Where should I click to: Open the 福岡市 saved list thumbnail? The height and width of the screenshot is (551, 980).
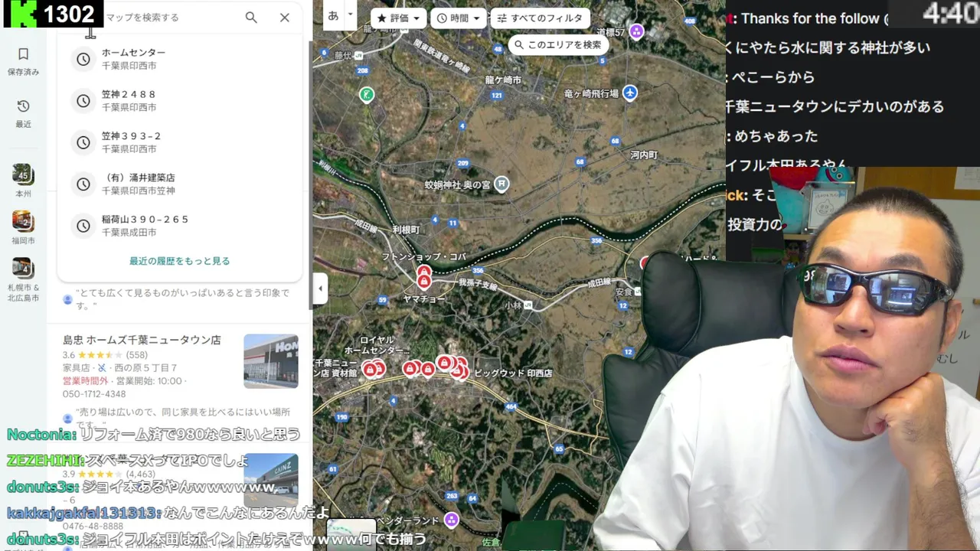[23, 221]
